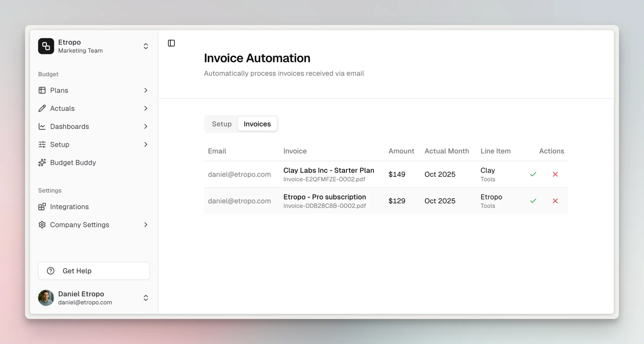Viewport: 644px width, 344px height.
Task: Click the Setup sliders icon in sidebar
Action: tap(42, 144)
